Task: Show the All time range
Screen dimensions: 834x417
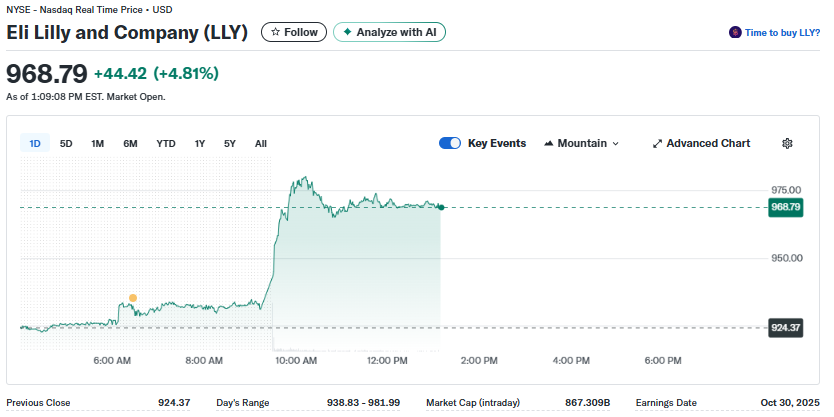Action: point(261,143)
